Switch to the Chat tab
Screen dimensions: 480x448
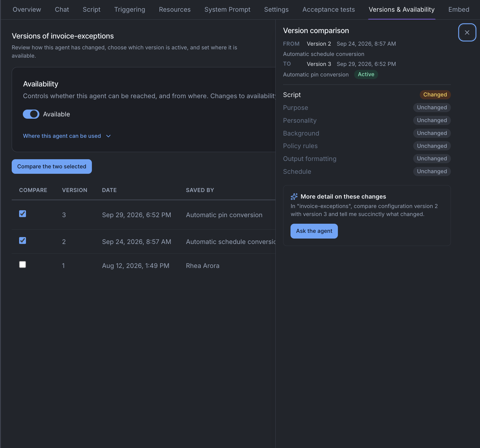(62, 9)
